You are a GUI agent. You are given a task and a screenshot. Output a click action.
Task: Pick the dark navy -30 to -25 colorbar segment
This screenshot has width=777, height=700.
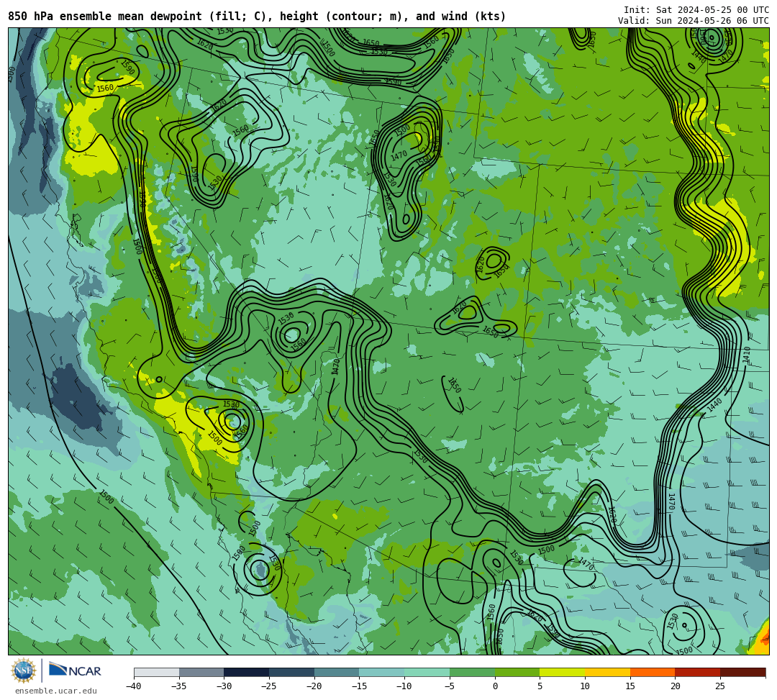[x=247, y=672]
